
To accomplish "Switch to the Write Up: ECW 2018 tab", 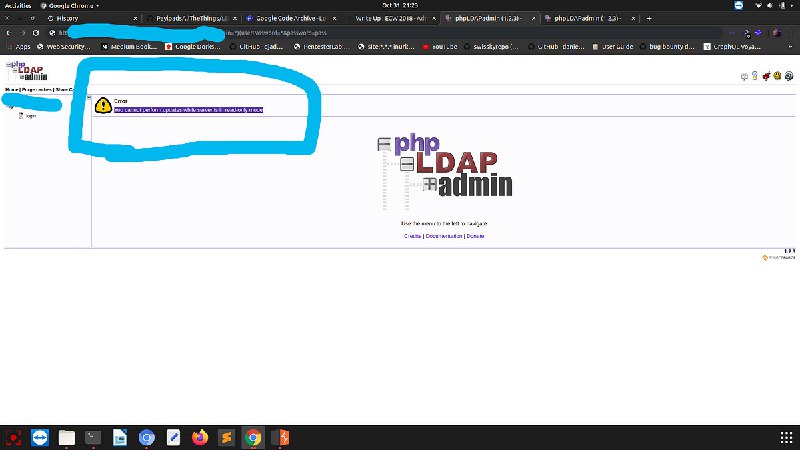I will tap(390, 18).
